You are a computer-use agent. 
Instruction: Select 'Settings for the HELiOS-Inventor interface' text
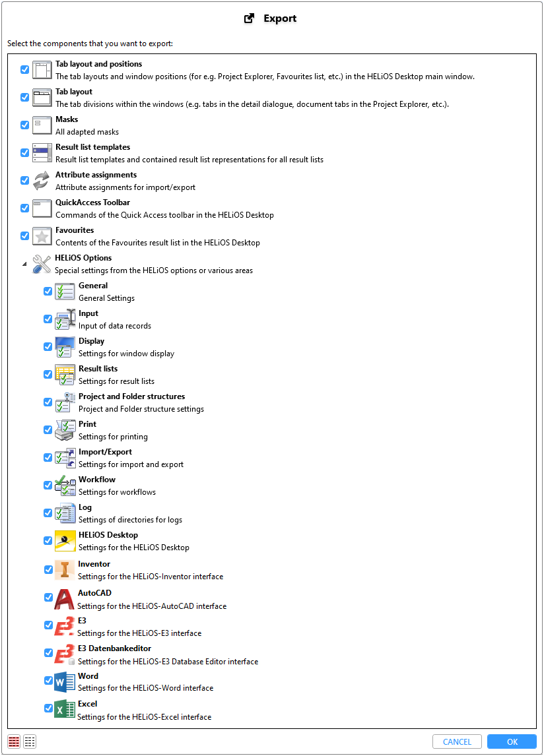tap(151, 577)
